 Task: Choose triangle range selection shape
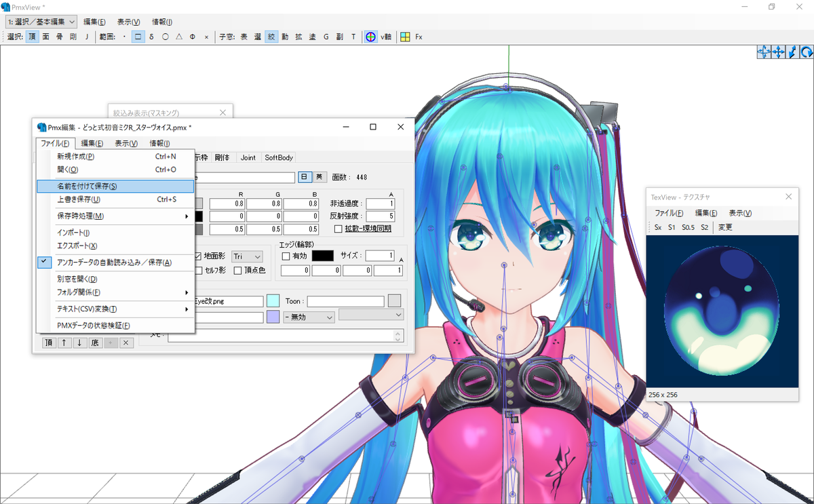click(x=179, y=37)
